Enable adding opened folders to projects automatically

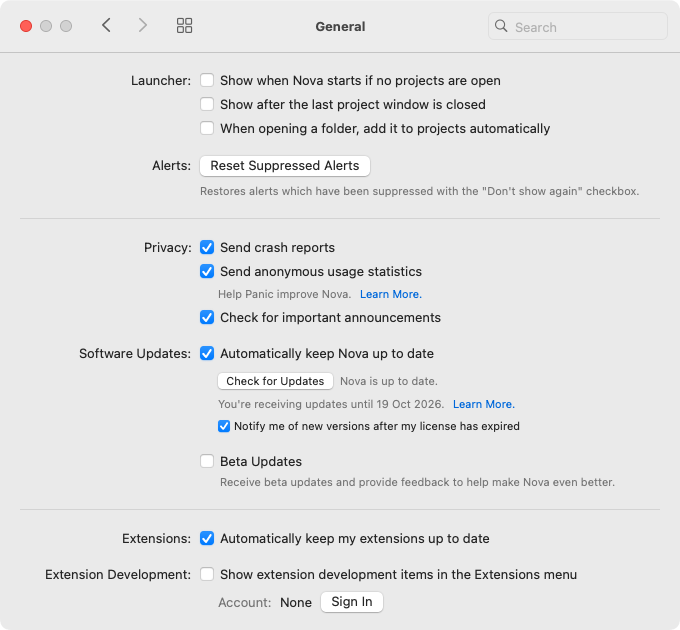207,128
